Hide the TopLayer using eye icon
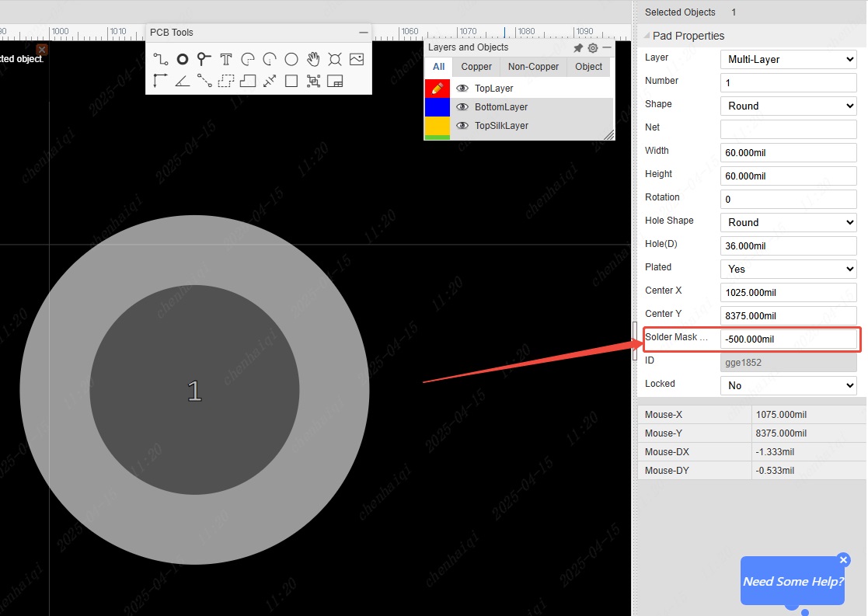This screenshot has height=616, width=868. [462, 89]
